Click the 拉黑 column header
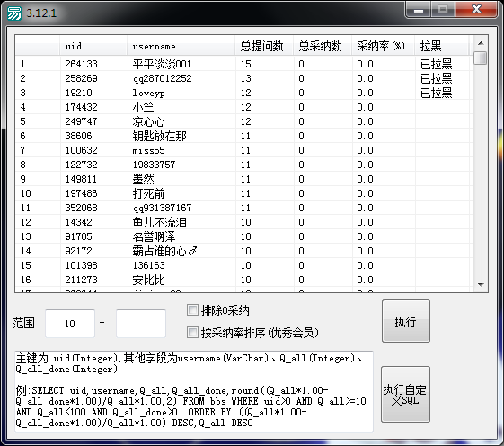This screenshot has height=446, width=504. click(x=442, y=46)
